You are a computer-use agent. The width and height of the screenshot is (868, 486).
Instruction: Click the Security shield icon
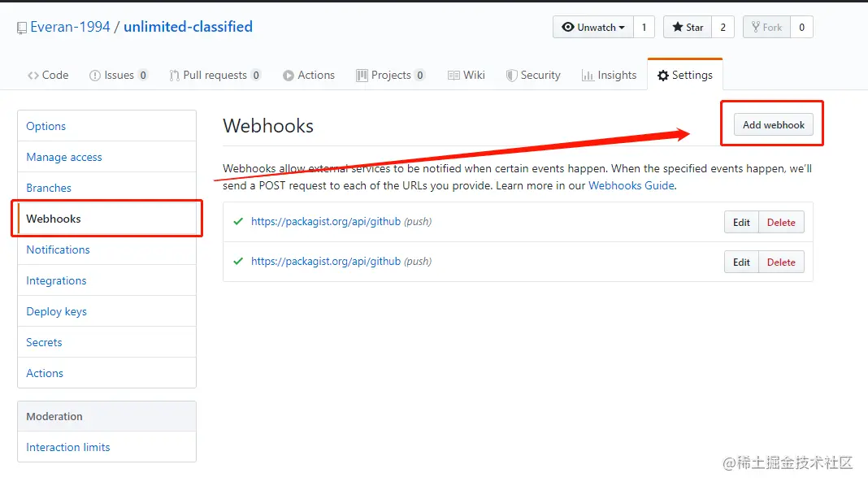click(511, 76)
